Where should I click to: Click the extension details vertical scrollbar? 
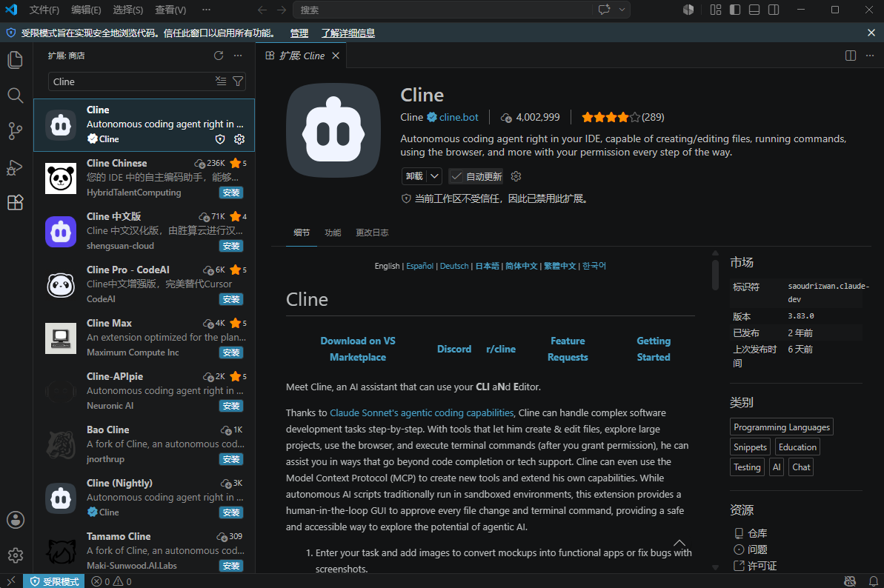click(715, 273)
